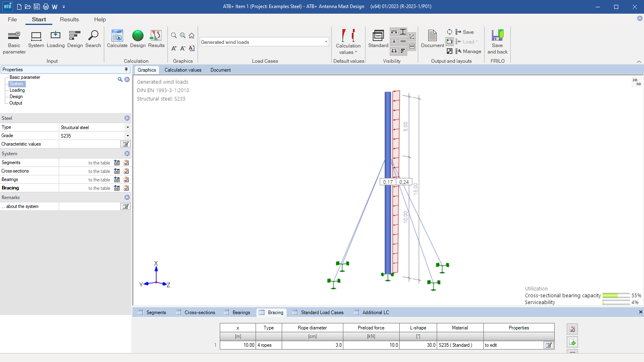The width and height of the screenshot is (644, 362).
Task: Click Save and back FRILO button
Action: click(497, 42)
